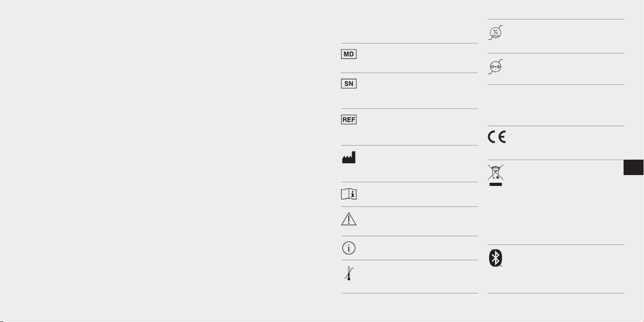
Task: Open the instructions booklet symbol
Action: click(349, 194)
